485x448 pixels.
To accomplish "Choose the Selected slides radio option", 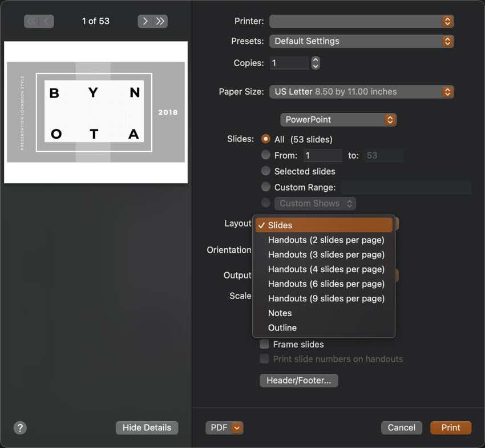I will pyautogui.click(x=265, y=171).
